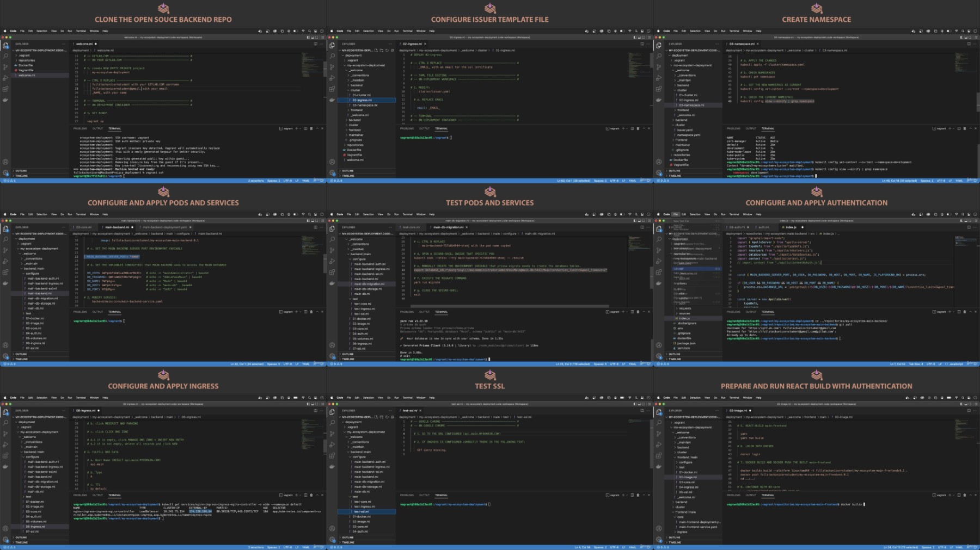Maximize terminal panel in Configure Ingress window
The height and width of the screenshot is (550, 980).
317,495
